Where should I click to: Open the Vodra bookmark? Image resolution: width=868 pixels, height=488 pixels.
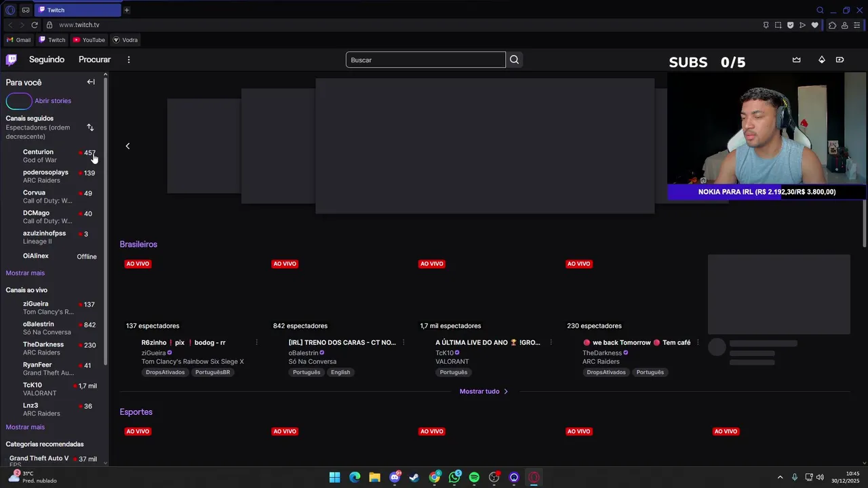pos(125,40)
